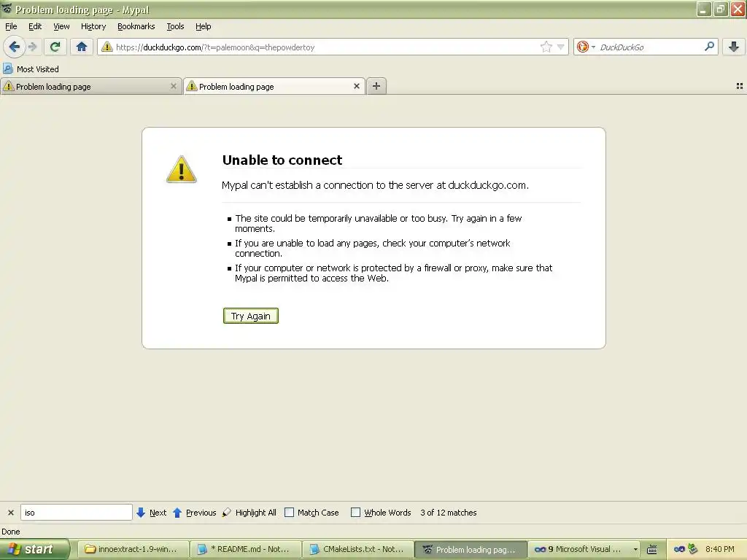Click the green network tray icon
The width and height of the screenshot is (747, 560).
pyautogui.click(x=693, y=549)
